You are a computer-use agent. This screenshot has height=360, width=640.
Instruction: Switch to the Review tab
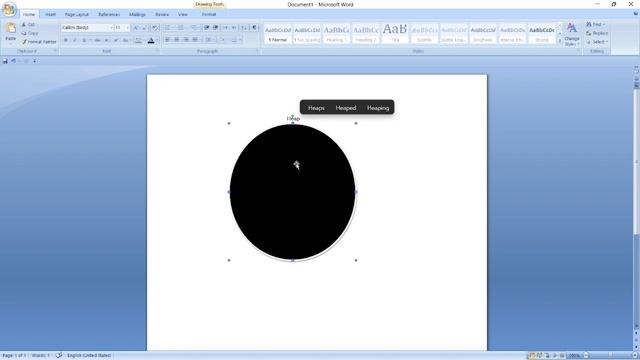pyautogui.click(x=162, y=14)
